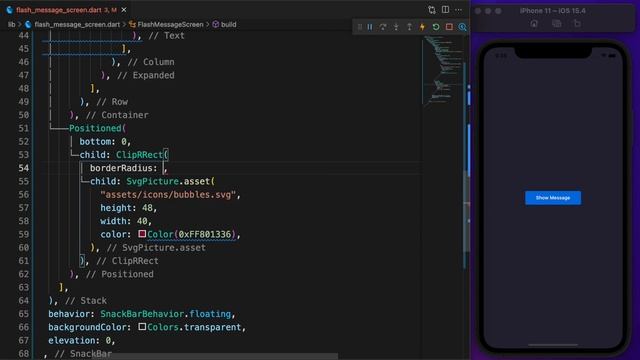The width and height of the screenshot is (640, 360).
Task: Click the iPhone 11 simulator window title
Action: pyautogui.click(x=553, y=11)
